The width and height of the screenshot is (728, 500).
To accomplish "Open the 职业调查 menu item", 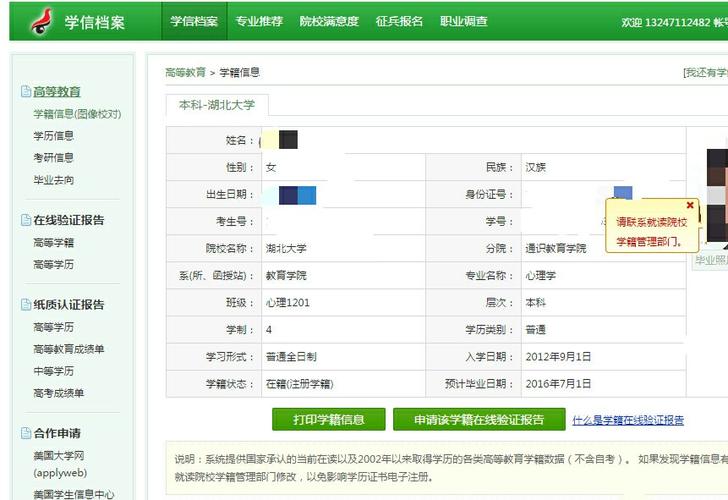I will pyautogui.click(x=464, y=21).
